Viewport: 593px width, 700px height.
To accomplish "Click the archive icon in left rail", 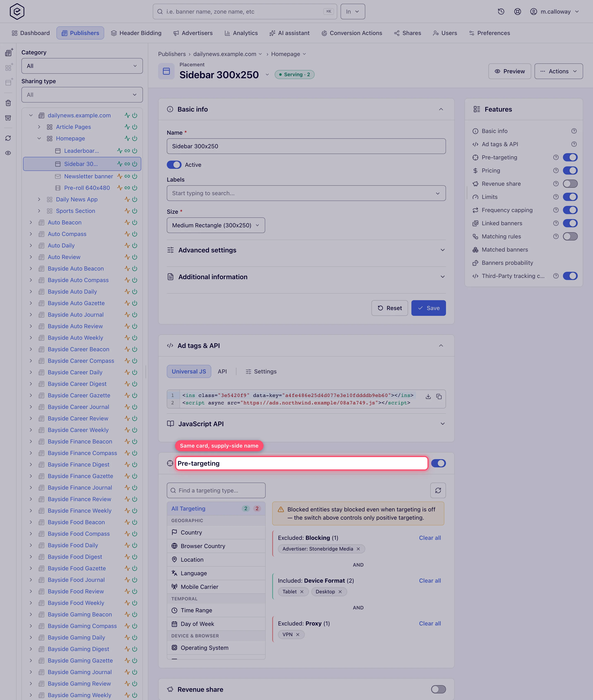I will (8, 118).
